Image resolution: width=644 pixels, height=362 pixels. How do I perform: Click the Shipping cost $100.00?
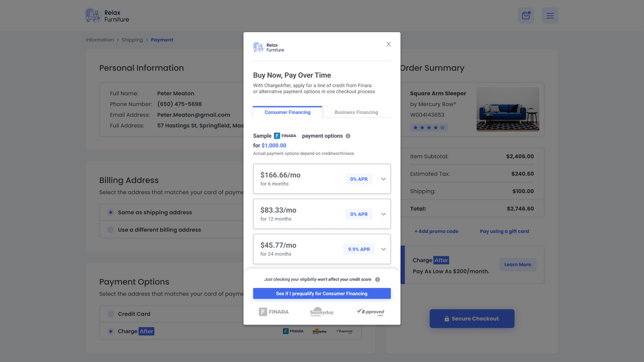coord(523,191)
